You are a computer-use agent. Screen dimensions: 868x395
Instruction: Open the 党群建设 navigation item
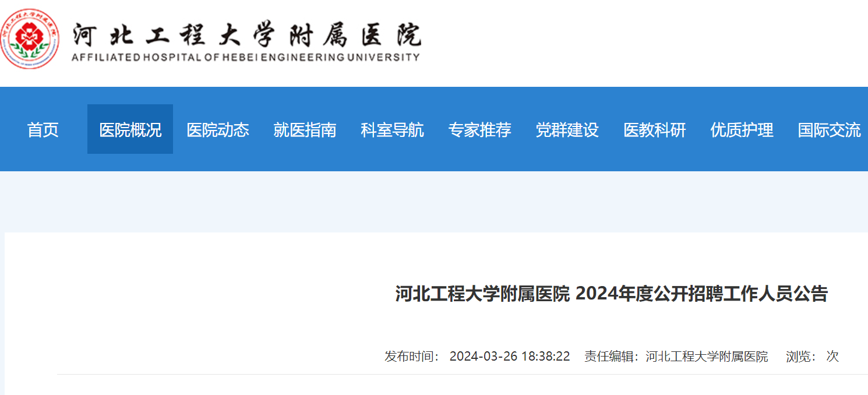pyautogui.click(x=567, y=130)
